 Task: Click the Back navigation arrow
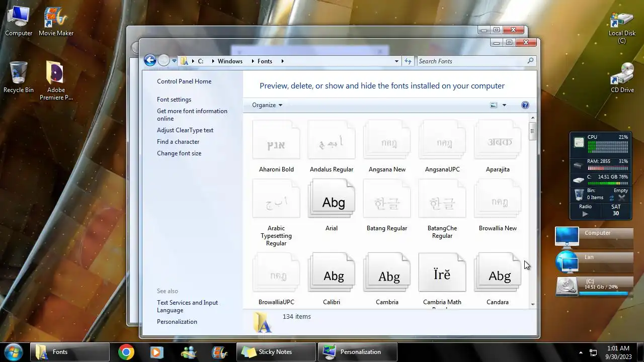pyautogui.click(x=150, y=61)
